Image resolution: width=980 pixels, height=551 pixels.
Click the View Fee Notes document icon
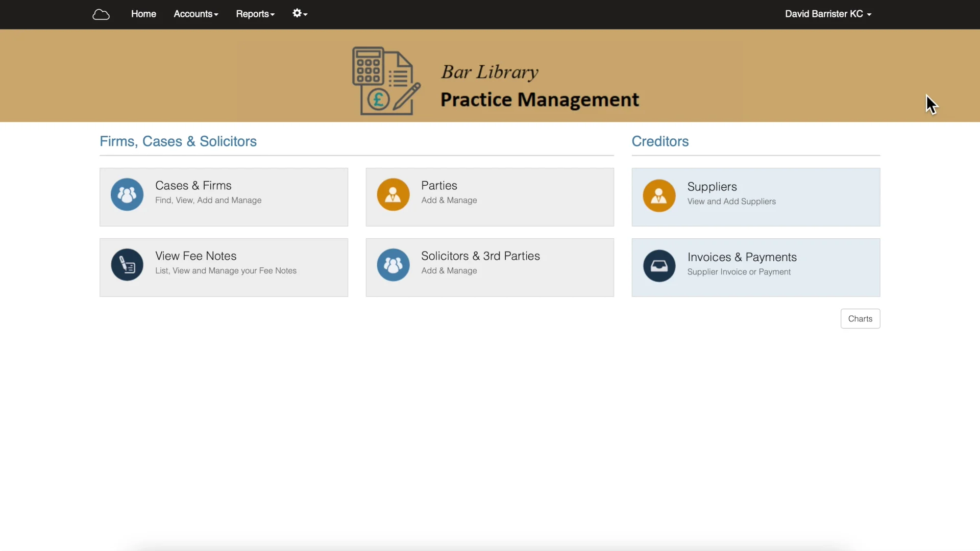coord(127,265)
